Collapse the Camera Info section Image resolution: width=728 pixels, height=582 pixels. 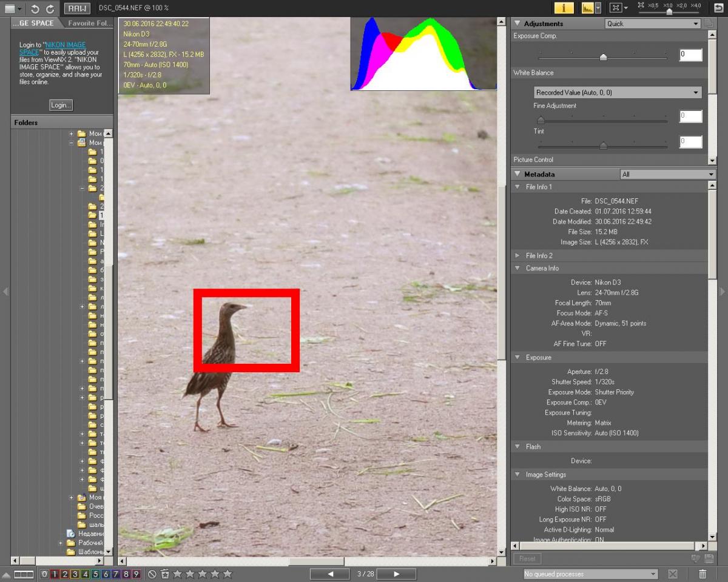click(517, 268)
